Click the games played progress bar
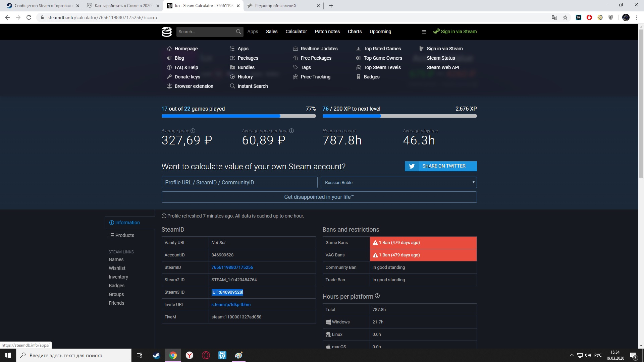Image resolution: width=644 pixels, height=362 pixels. (x=238, y=116)
